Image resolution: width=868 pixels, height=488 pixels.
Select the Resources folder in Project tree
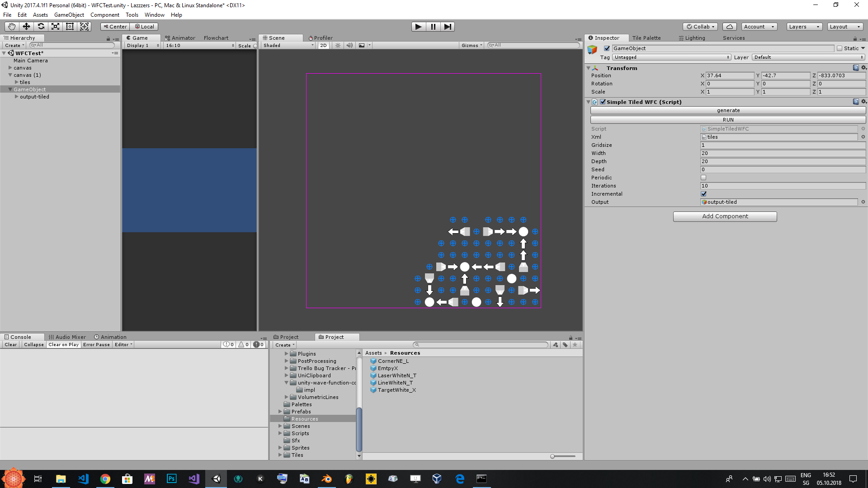[313, 419]
